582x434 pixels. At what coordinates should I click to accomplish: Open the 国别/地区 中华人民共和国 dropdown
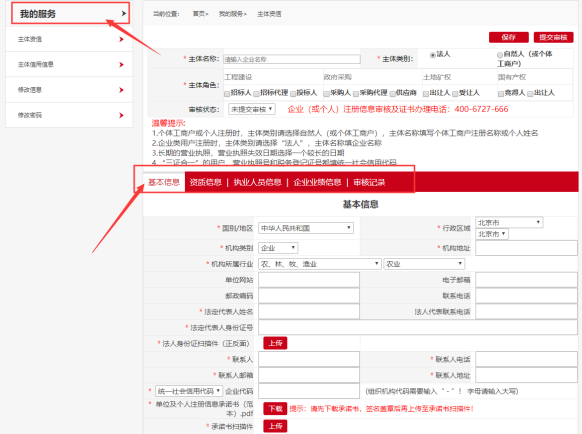306,228
